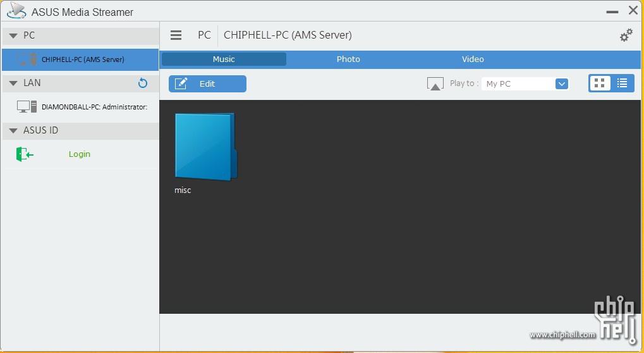Screen dimensions: 644x353
Task: Select DIAMONDBALL-PC: Administrator device
Action: click(80, 107)
